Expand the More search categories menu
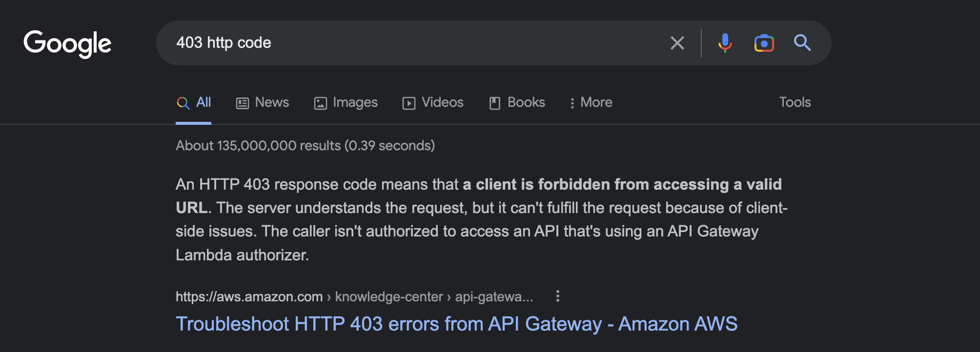The image size is (980, 352). pyautogui.click(x=591, y=102)
